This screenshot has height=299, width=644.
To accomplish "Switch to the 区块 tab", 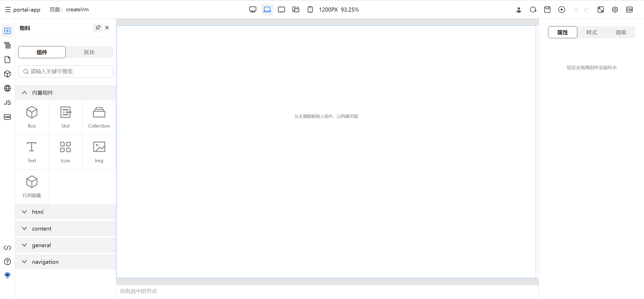I will click(x=89, y=52).
